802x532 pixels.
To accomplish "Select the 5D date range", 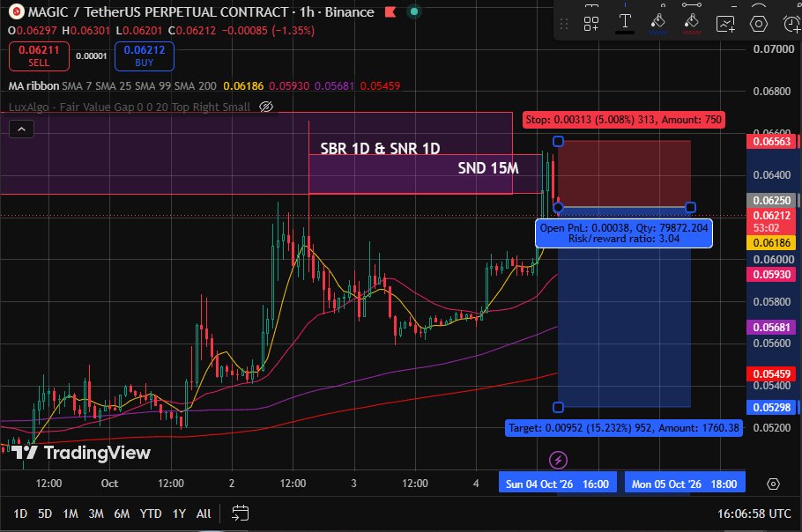I will pyautogui.click(x=45, y=514).
